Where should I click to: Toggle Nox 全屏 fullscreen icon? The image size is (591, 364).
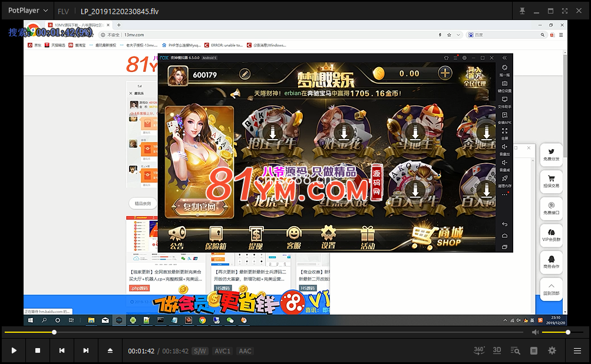click(x=505, y=134)
